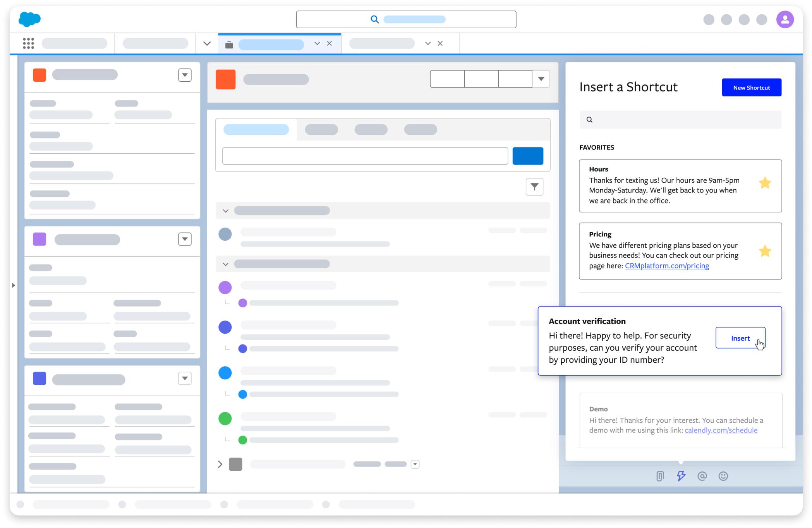The height and width of the screenshot is (528, 812).
Task: Create a New Shortcut
Action: pyautogui.click(x=751, y=87)
